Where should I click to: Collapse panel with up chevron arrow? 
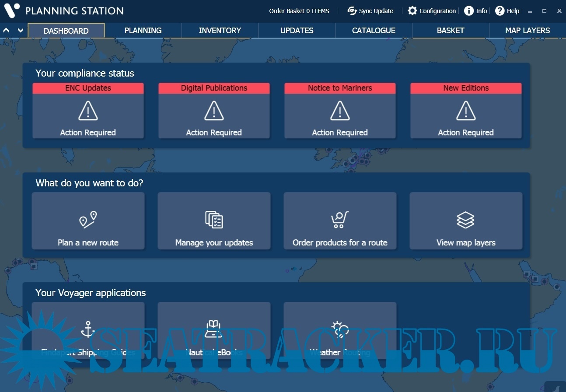click(x=7, y=30)
